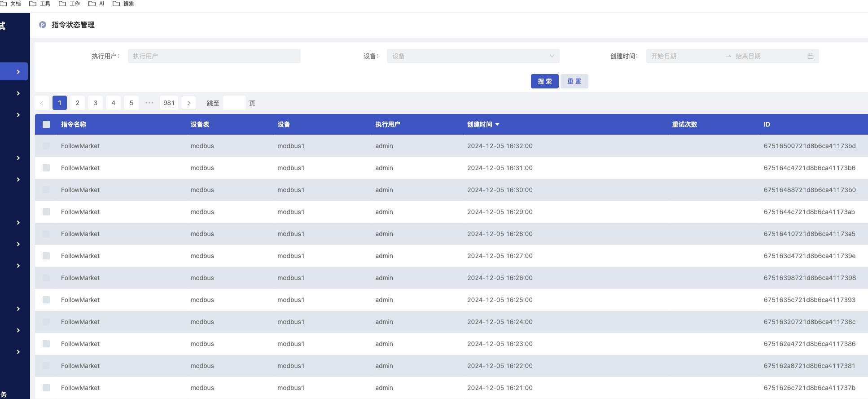Check the row created at 16:27:00

[46, 256]
